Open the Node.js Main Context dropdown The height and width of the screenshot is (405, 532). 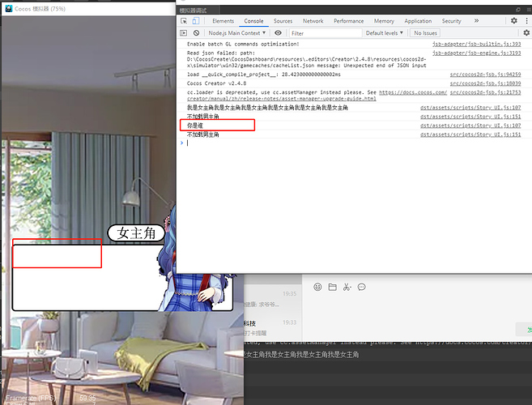point(236,33)
